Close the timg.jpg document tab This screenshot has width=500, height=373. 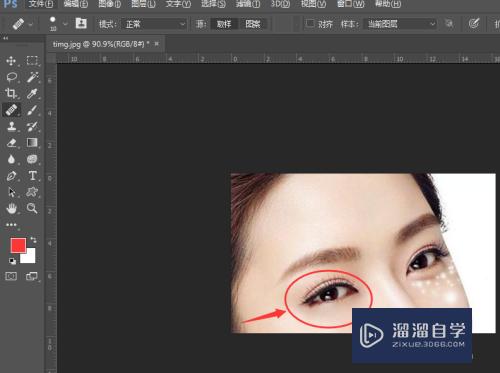[x=157, y=43]
